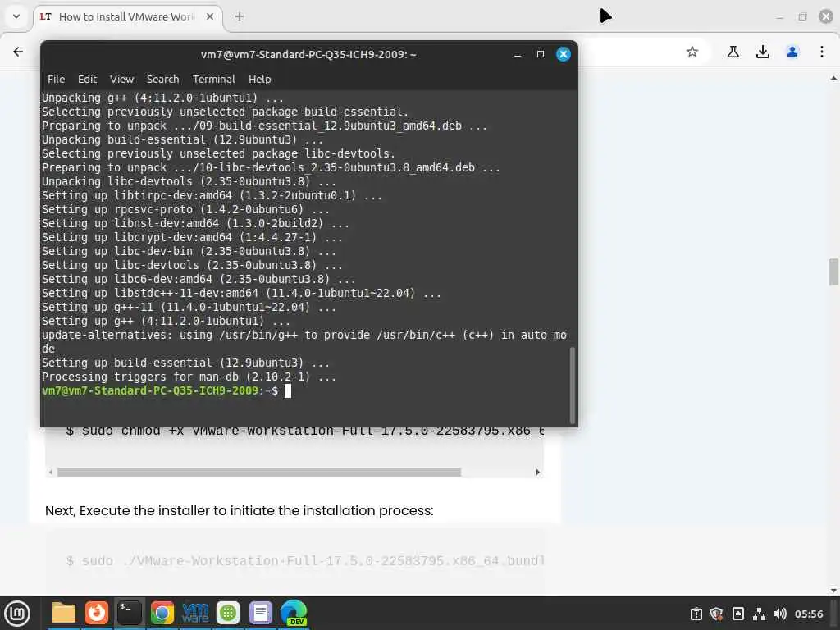This screenshot has width=840, height=630.
Task: Click the notification tray icon with exclamation mark
Action: (696, 614)
